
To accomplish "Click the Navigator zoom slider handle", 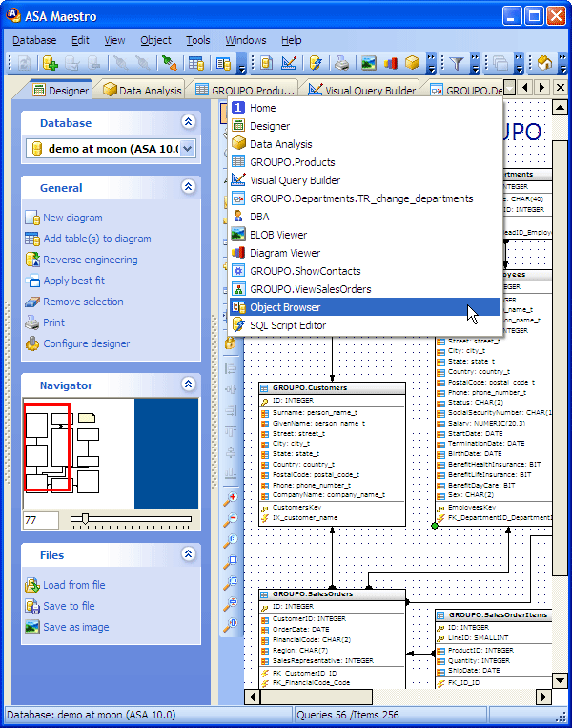I will click(x=86, y=520).
